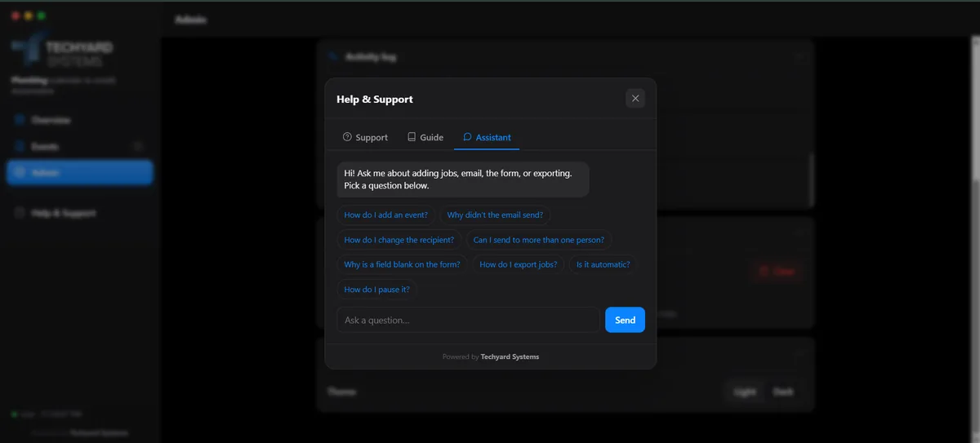Click "Why is a field blank on the form?"
980x443 pixels.
(402, 264)
